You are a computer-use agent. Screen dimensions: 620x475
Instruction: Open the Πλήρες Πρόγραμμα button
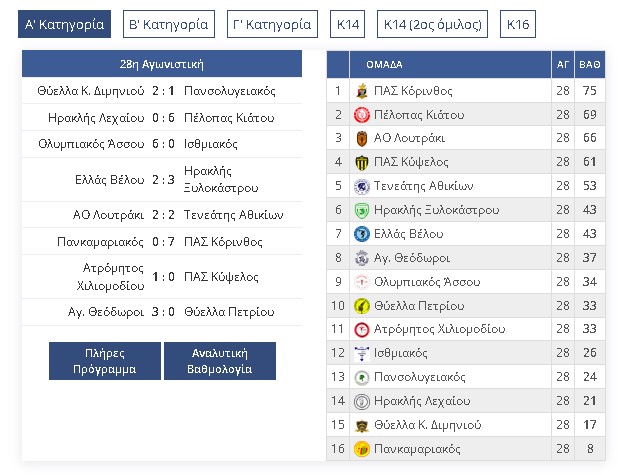pos(105,361)
